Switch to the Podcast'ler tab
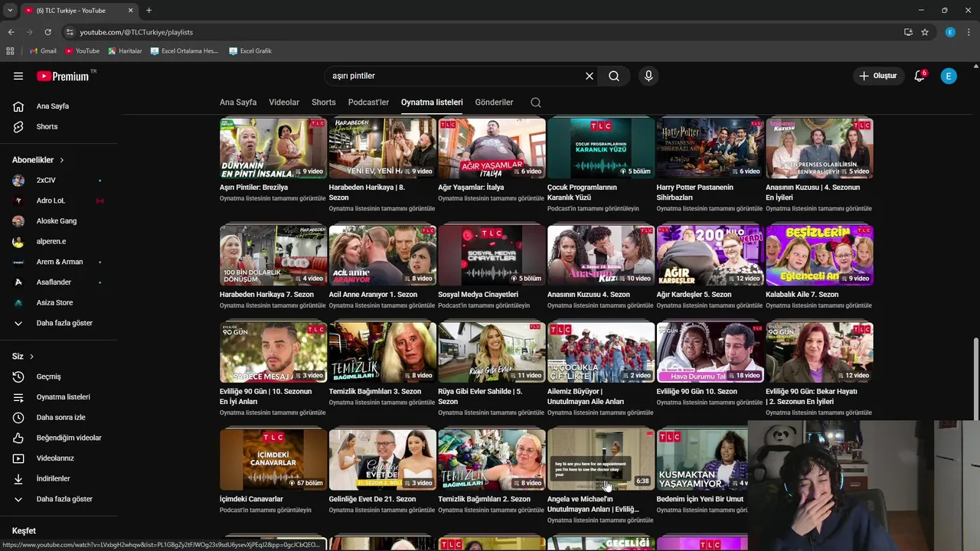This screenshot has height=551, width=980. click(368, 103)
